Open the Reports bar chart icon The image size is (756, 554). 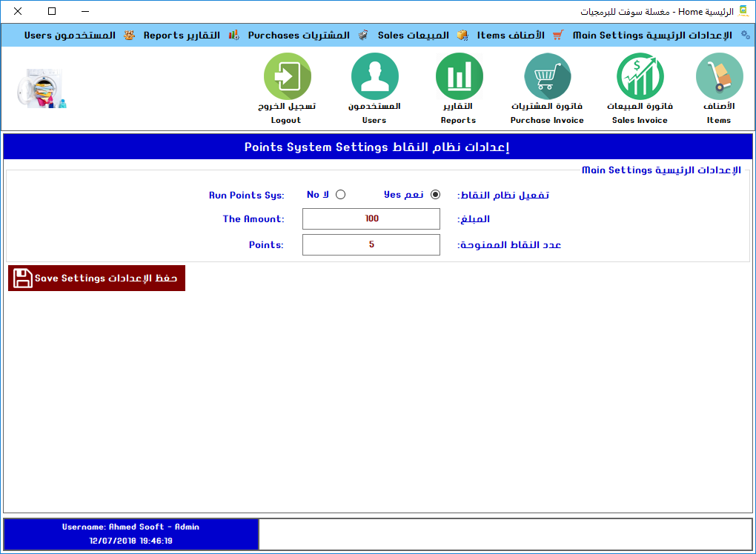(x=459, y=76)
